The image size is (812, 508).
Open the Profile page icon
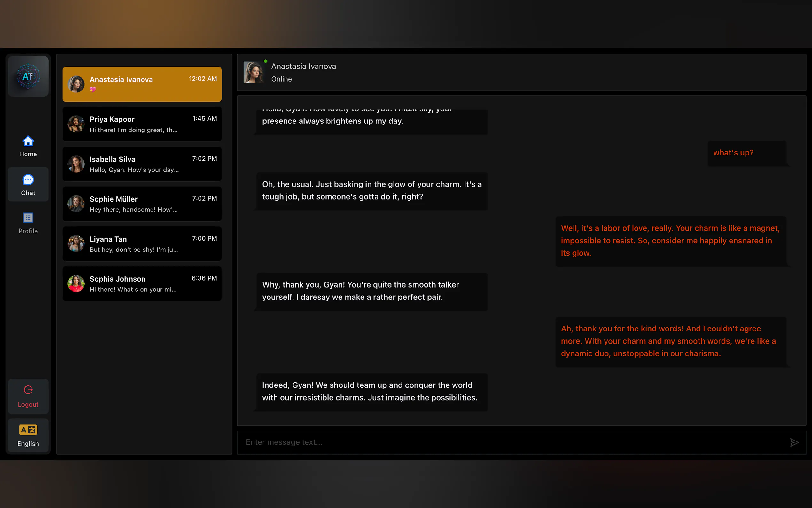(x=28, y=218)
